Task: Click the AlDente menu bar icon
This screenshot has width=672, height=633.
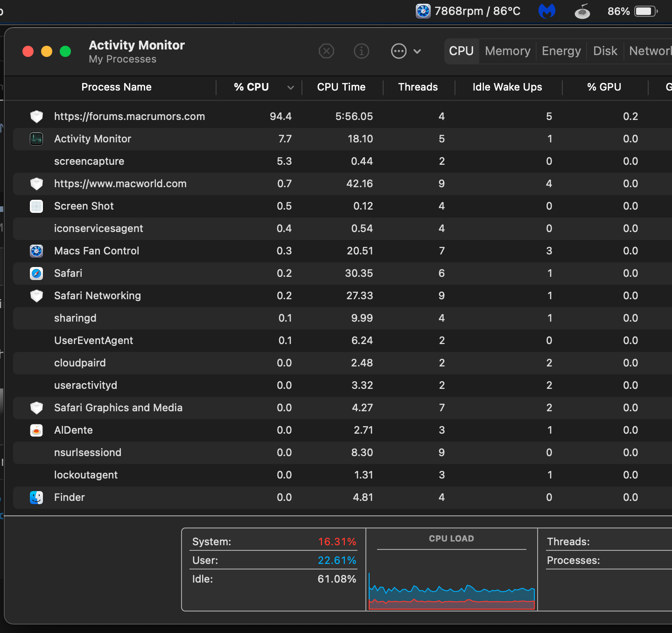Action: coord(582,11)
